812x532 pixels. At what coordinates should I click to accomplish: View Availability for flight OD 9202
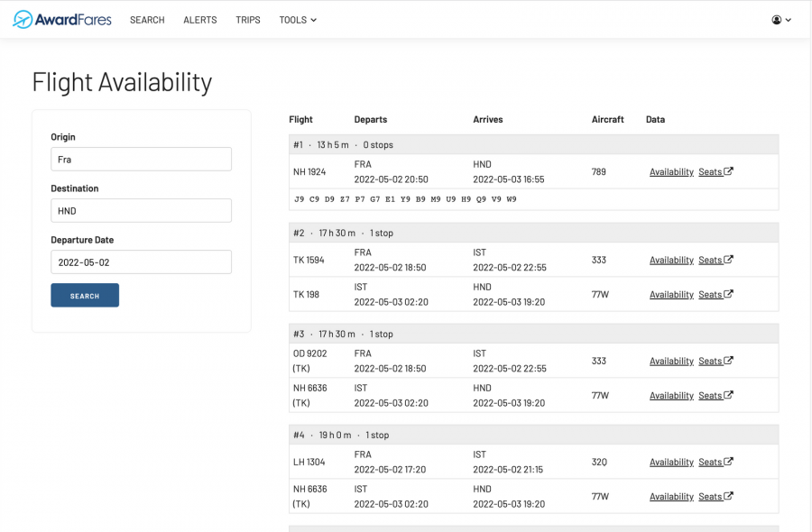click(x=671, y=362)
